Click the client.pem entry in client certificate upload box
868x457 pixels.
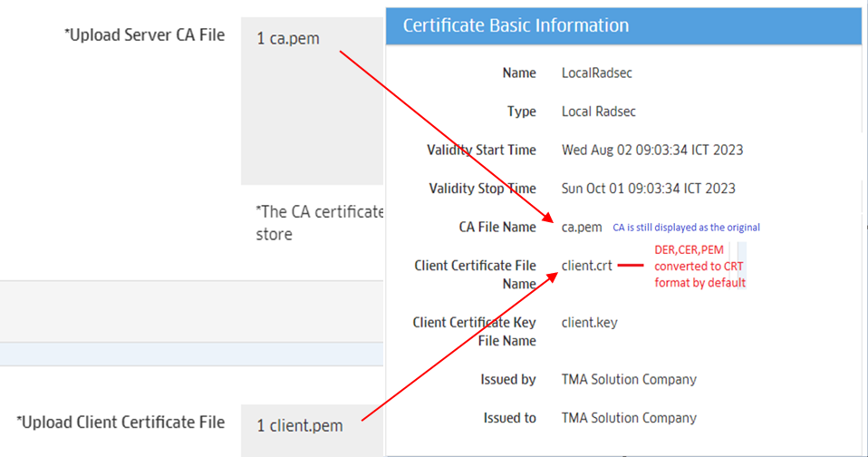coord(300,425)
